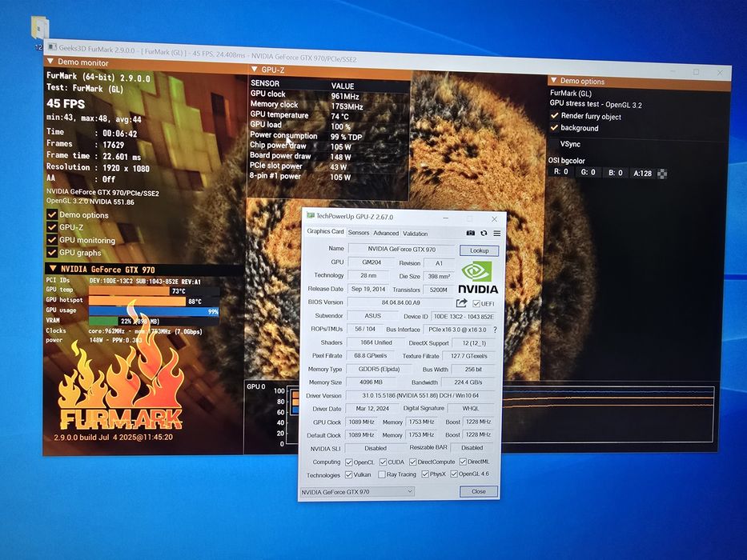Screen dimensions: 747x560
Task: Click the PCIe slot power 43 W row
Action: tap(329, 166)
